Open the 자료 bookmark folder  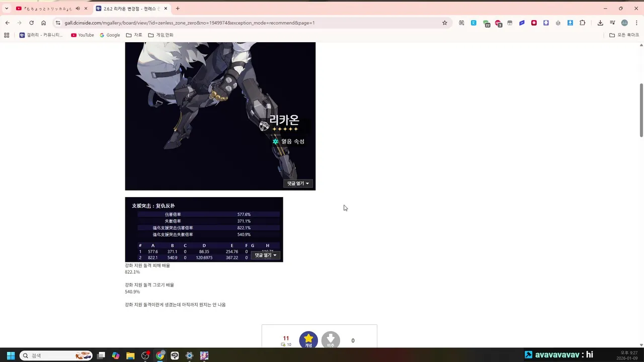point(134,35)
